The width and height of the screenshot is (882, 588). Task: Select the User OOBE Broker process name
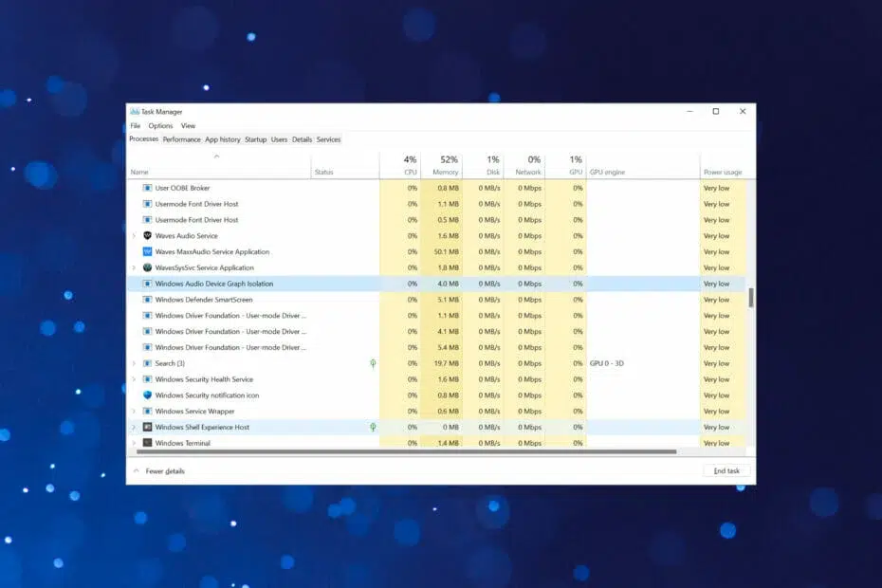(182, 188)
